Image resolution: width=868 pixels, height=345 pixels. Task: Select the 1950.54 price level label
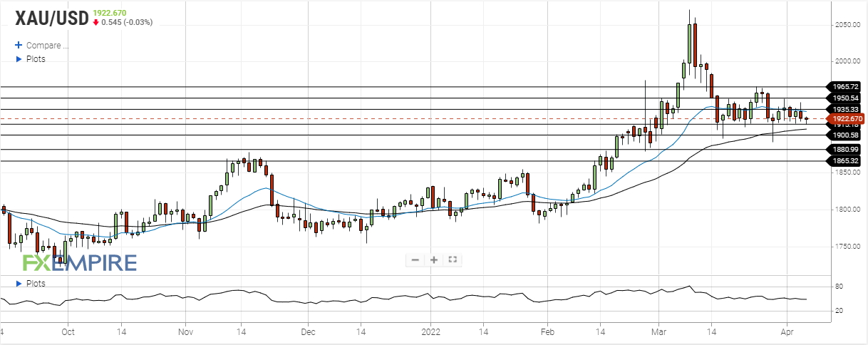pos(844,98)
